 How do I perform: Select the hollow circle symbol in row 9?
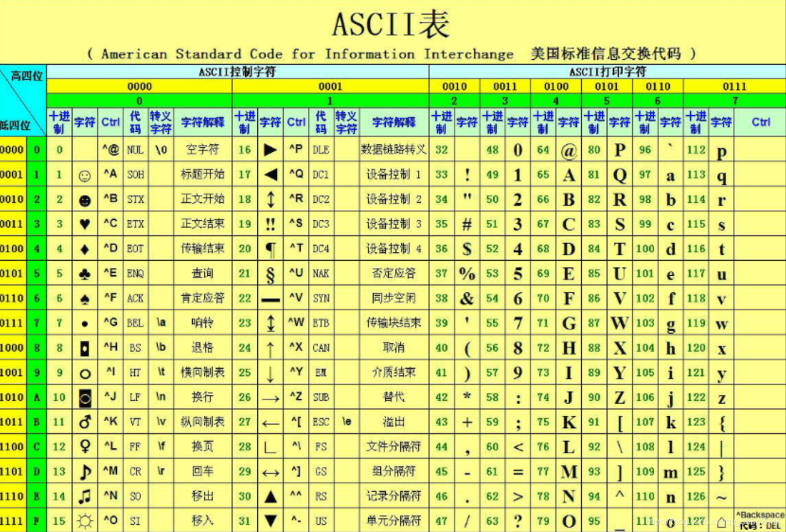click(85, 374)
